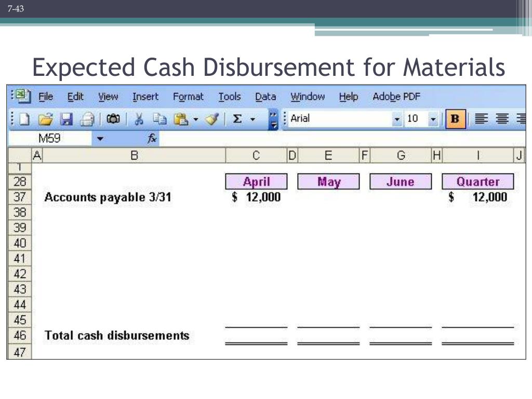Open the font size 10 dropdown
This screenshot has height=399, width=532.
click(433, 119)
